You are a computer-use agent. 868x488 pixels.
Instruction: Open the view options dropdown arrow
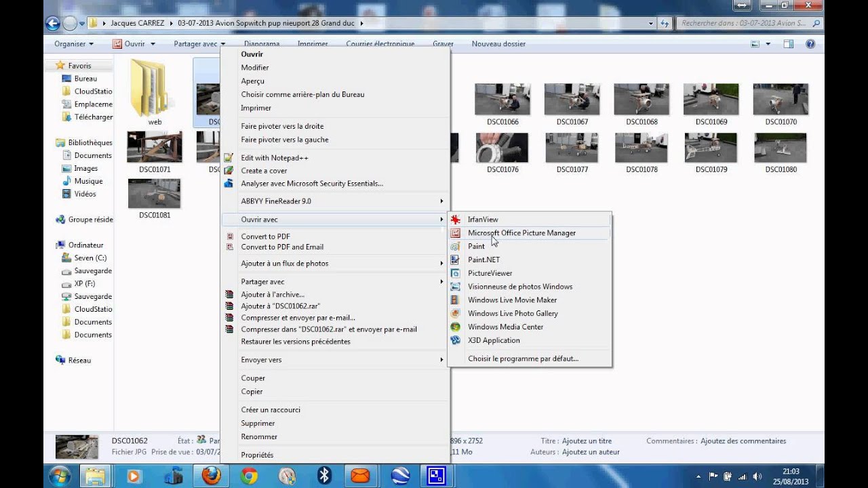(x=768, y=44)
